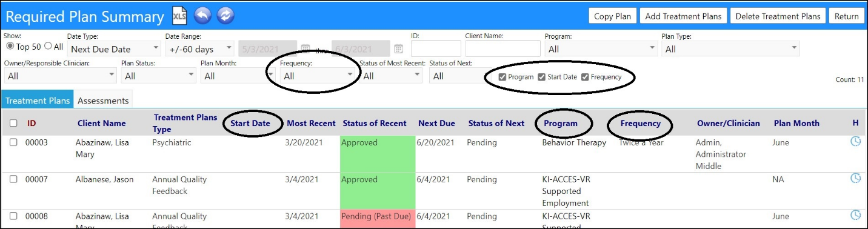The image size is (868, 229).
Task: Click the Delete Treatment Plans button
Action: point(778,16)
